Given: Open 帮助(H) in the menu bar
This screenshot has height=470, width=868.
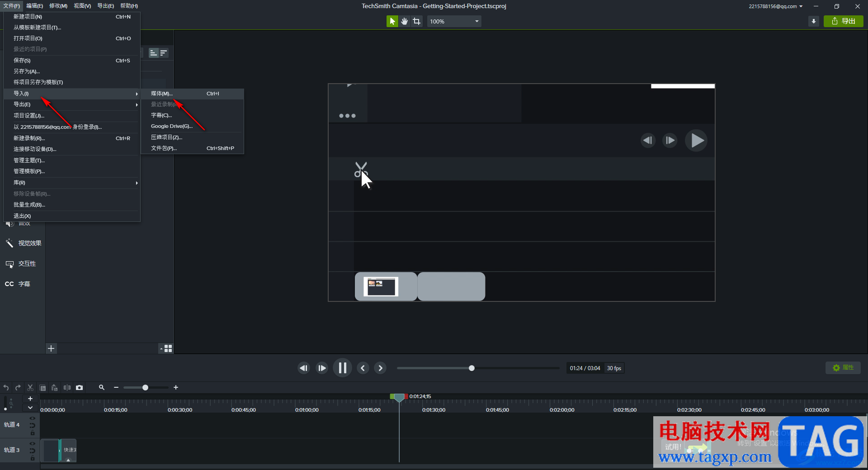Looking at the screenshot, I should click(129, 6).
